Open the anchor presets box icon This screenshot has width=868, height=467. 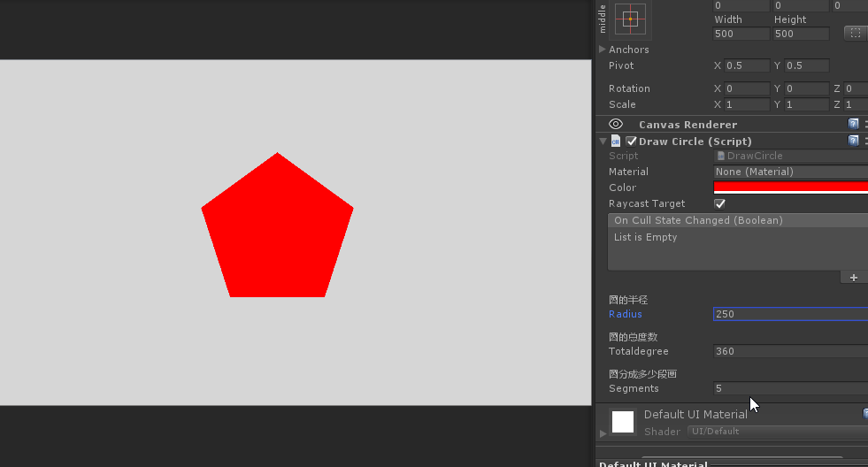pyautogui.click(x=630, y=19)
